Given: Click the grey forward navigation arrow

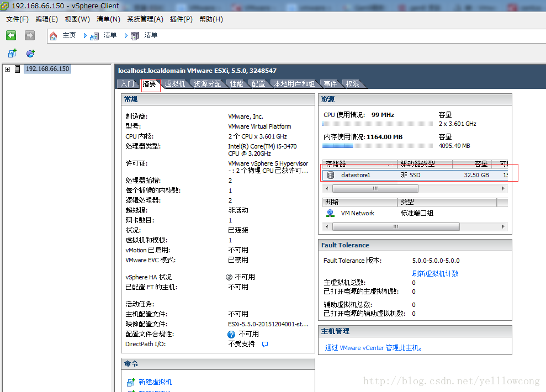Looking at the screenshot, I should [30, 35].
